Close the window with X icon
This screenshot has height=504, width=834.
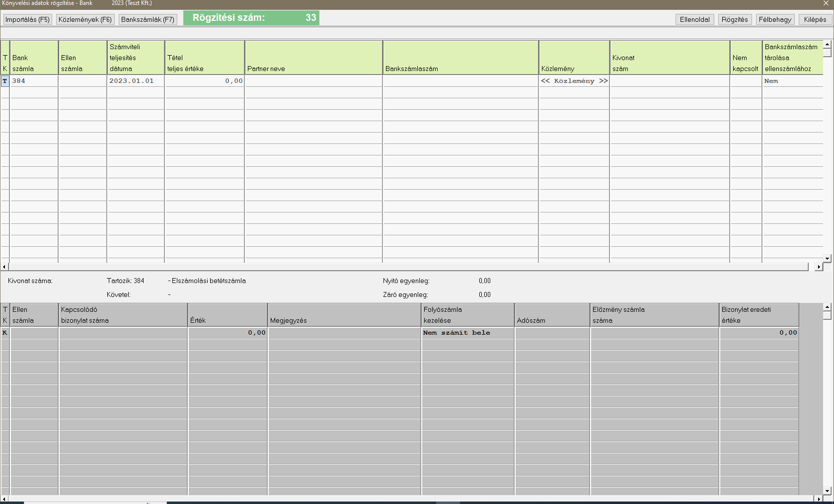826,3
